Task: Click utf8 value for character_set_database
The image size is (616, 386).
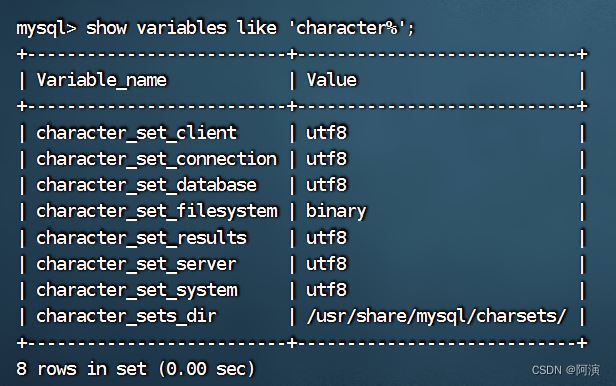Action: pos(326,185)
